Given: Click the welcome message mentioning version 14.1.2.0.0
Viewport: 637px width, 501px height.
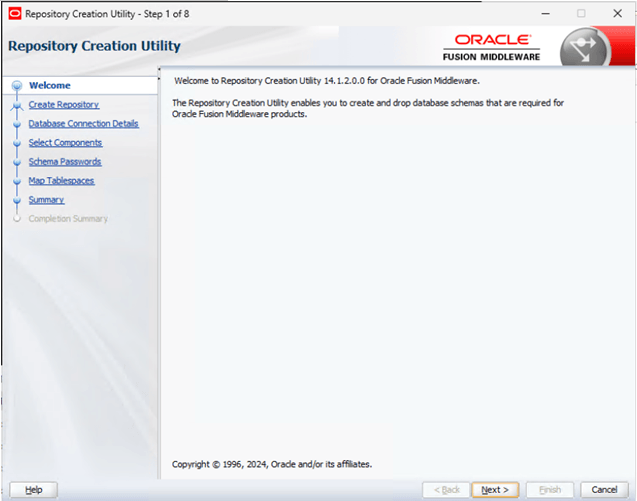Looking at the screenshot, I should click(x=327, y=81).
